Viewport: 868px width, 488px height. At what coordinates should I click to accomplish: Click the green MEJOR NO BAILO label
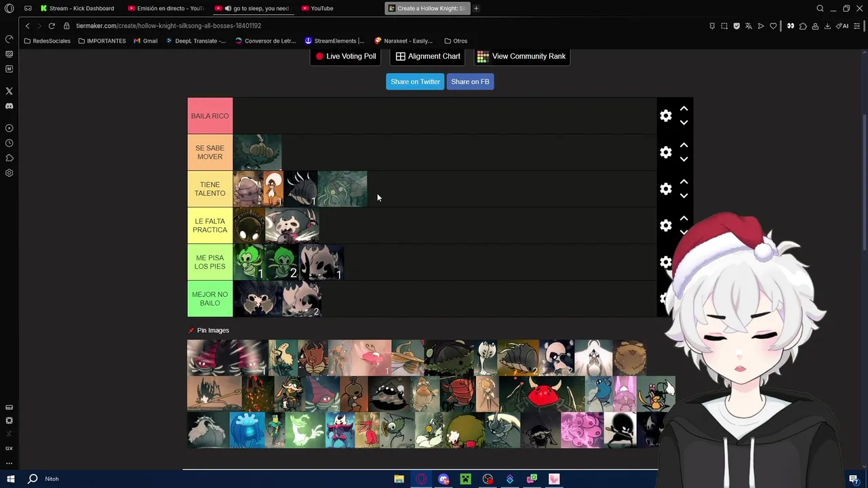210,299
